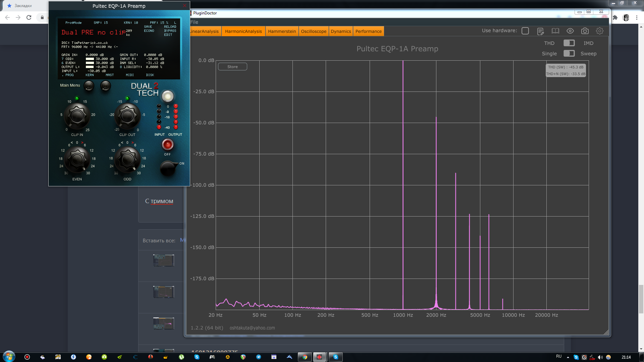Click the oshtakuta@yahoo.com contact link
Image resolution: width=644 pixels, height=362 pixels.
[x=252, y=328]
